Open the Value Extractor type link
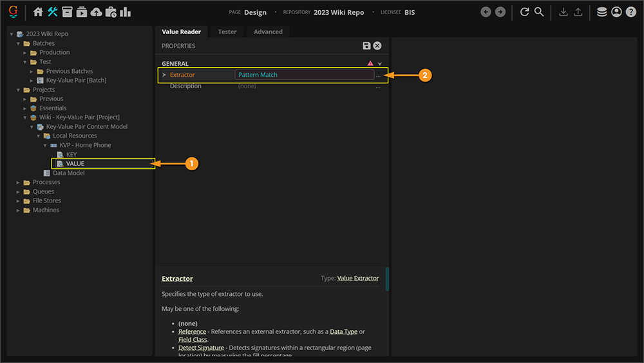 tap(357, 279)
